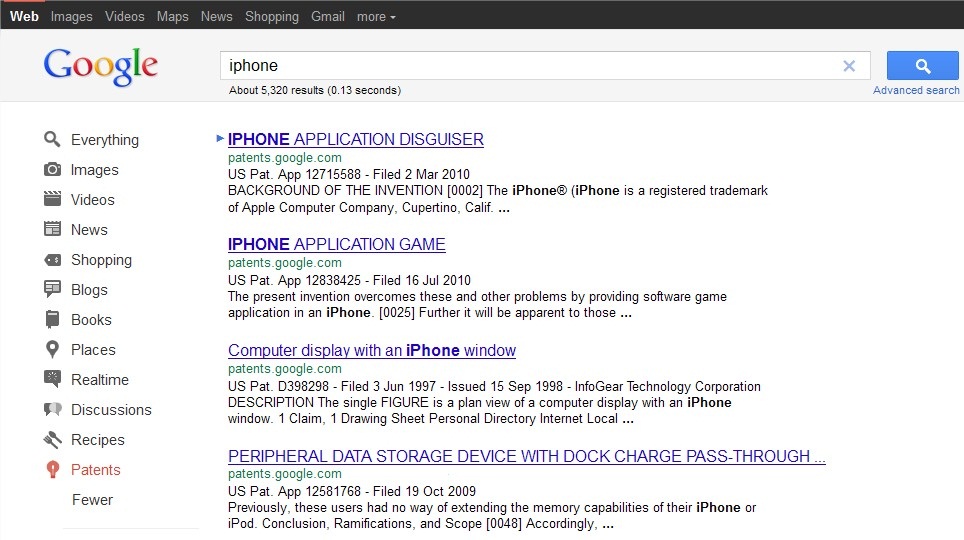Open the 'more' dropdown in top bar
Screen dimensions: 964x540
(x=376, y=17)
